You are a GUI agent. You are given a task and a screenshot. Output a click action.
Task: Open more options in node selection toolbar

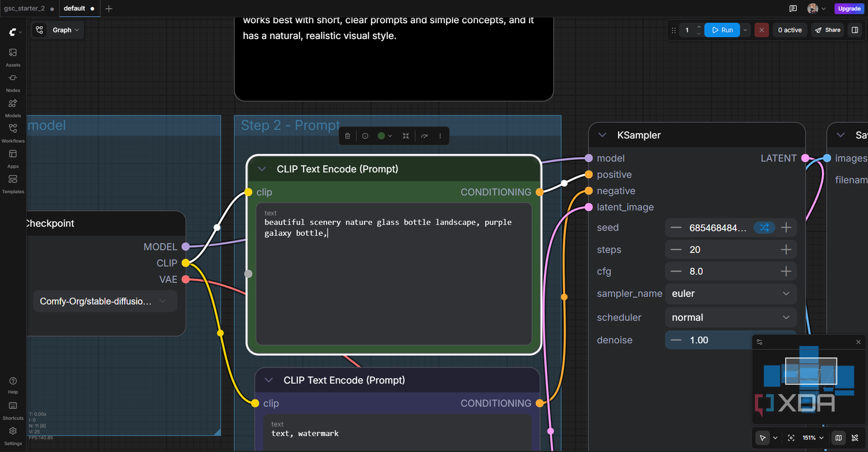[x=440, y=136]
